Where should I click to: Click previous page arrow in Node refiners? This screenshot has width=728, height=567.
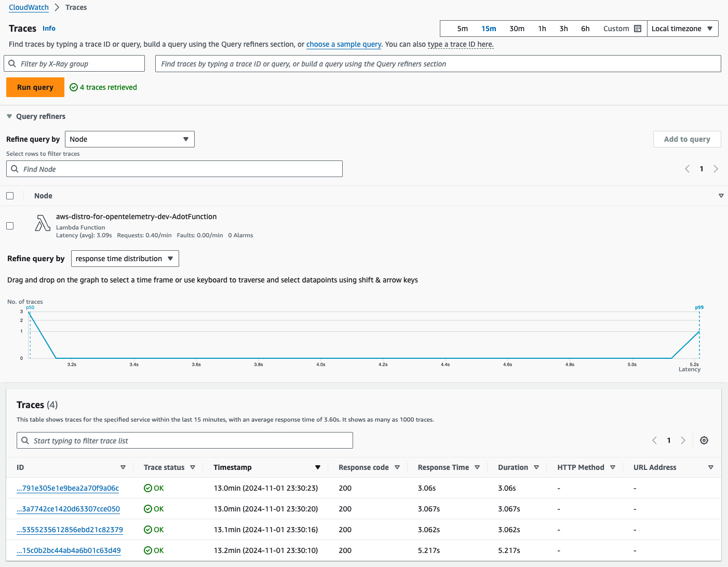[687, 169]
